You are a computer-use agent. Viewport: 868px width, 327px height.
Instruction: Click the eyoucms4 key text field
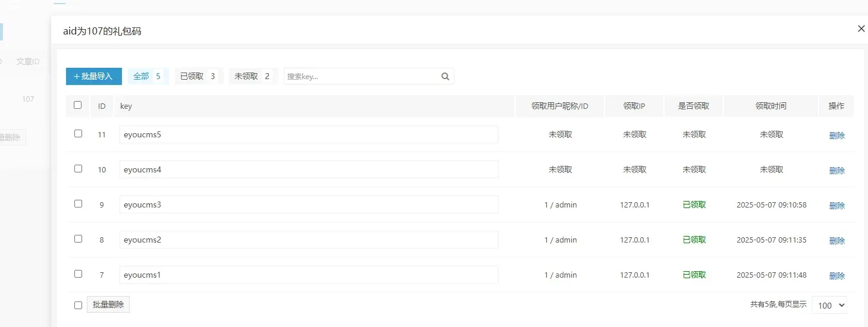[x=308, y=169]
